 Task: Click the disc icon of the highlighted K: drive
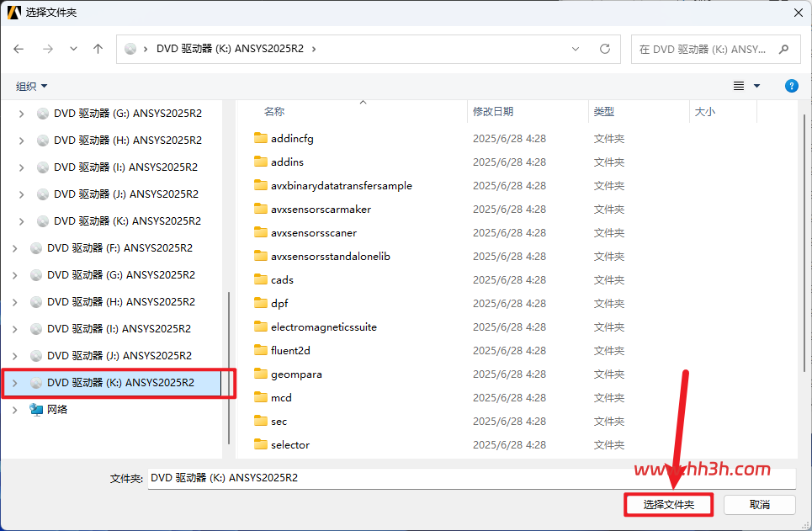tap(35, 382)
